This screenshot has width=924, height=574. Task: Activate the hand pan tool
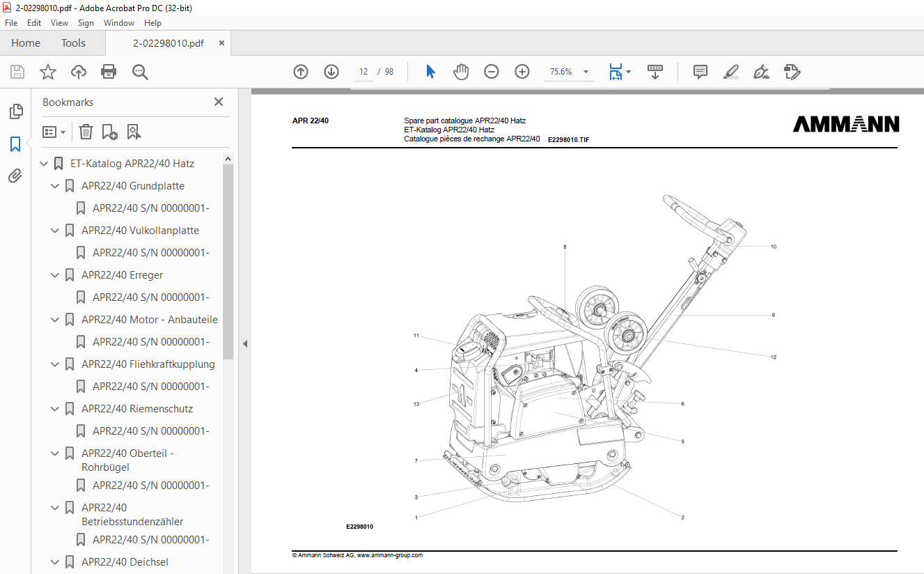point(461,72)
